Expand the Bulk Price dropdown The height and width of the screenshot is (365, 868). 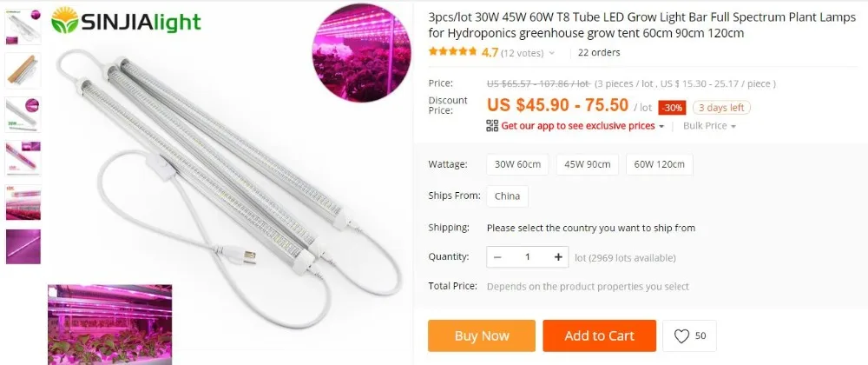coord(709,126)
